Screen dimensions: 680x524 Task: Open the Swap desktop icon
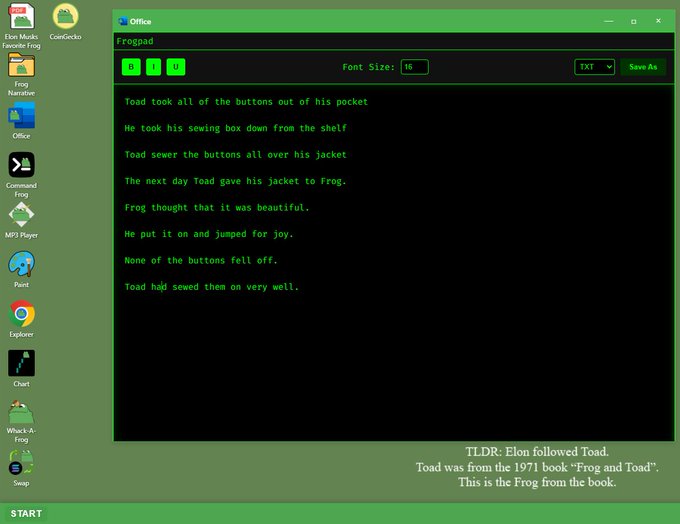pyautogui.click(x=21, y=463)
